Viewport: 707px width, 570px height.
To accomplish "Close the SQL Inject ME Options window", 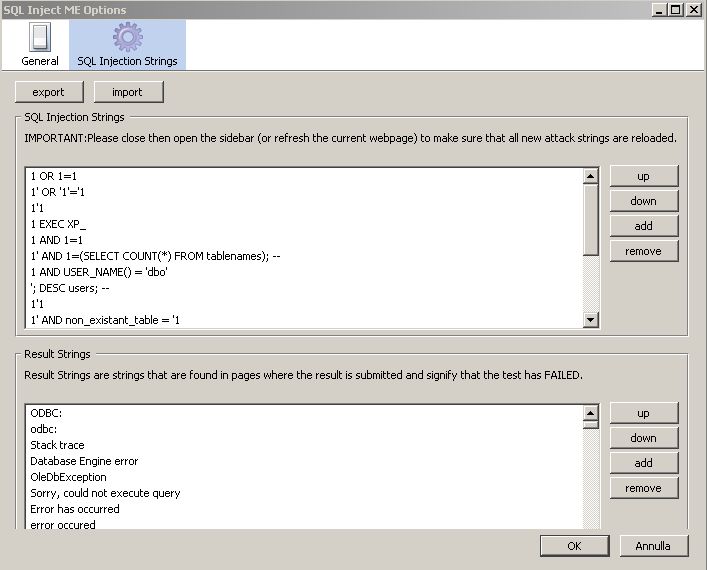I will click(694, 9).
